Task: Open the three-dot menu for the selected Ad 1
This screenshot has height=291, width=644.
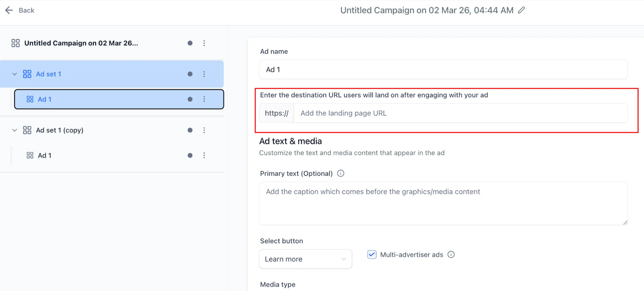Action: pos(204,99)
